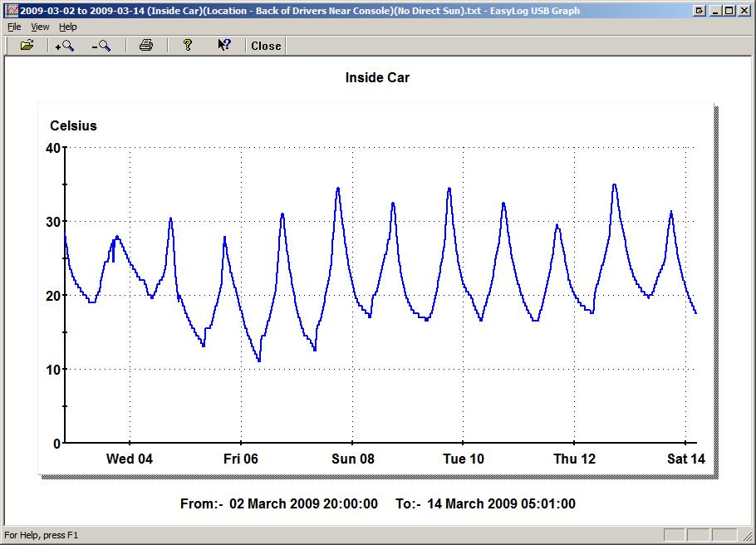Click the 40 value on the Y axis
This screenshot has width=756, height=545.
tap(53, 148)
